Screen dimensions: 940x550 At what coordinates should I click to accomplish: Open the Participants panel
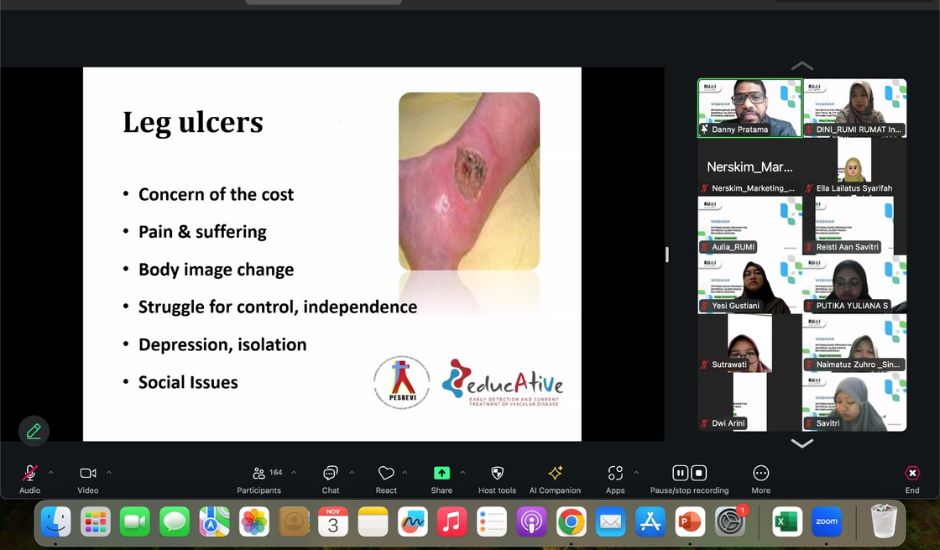259,473
